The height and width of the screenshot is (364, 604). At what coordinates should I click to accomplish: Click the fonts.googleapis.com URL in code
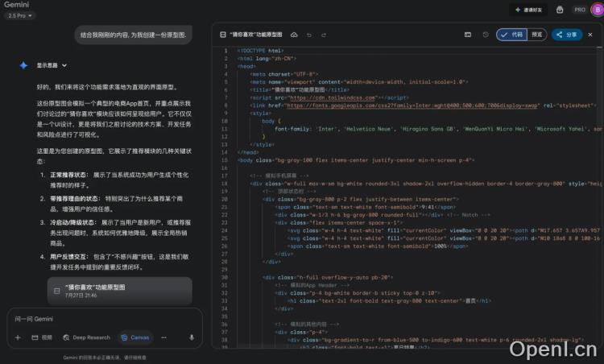(412, 105)
